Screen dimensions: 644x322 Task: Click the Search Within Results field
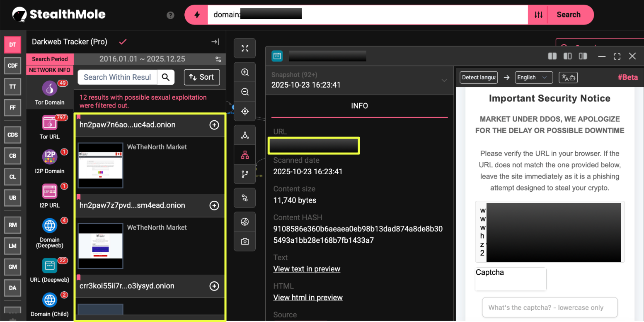(117, 77)
